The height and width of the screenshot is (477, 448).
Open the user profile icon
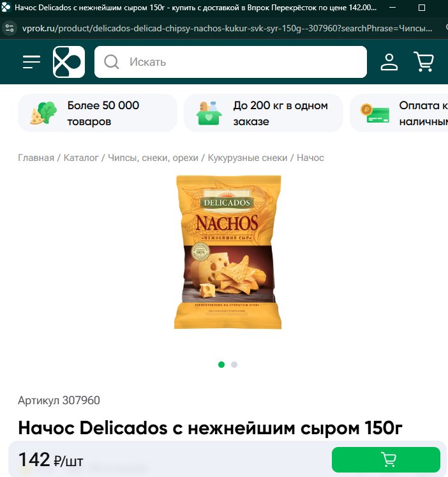pyautogui.click(x=389, y=62)
